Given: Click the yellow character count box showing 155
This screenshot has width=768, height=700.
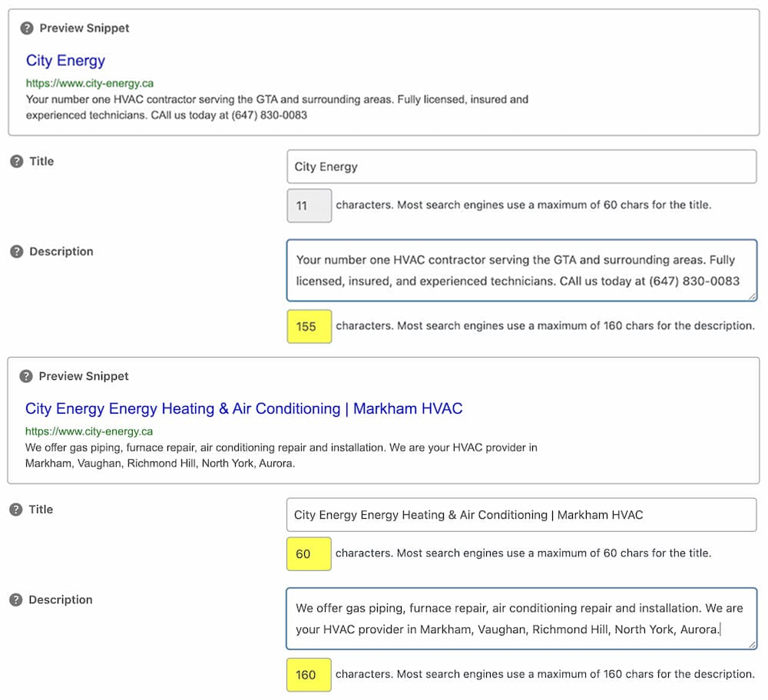Looking at the screenshot, I should pos(309,326).
